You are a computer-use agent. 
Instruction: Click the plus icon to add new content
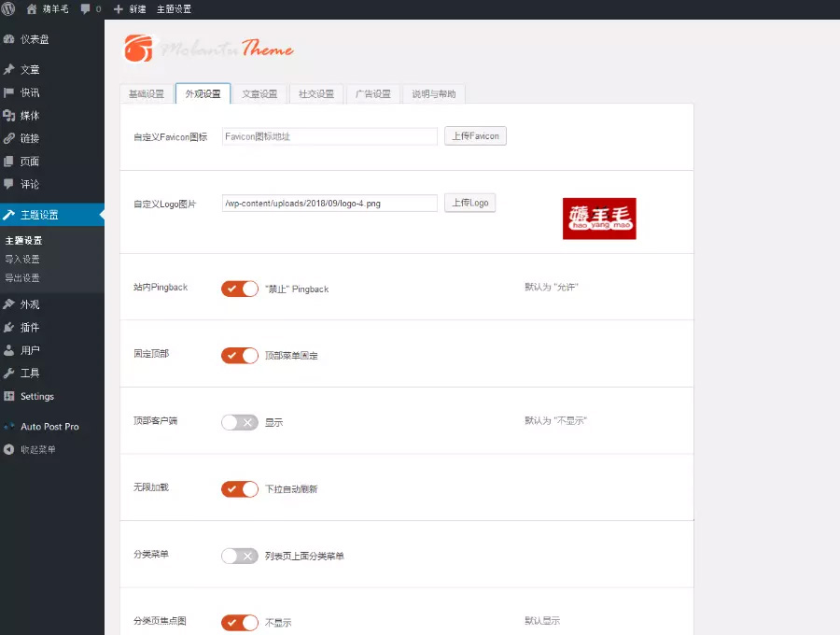point(119,8)
